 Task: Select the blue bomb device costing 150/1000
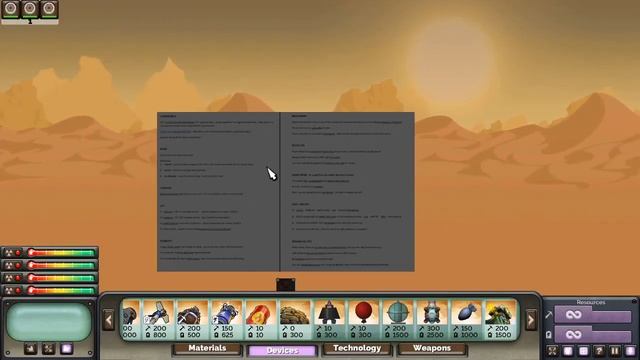click(467, 320)
